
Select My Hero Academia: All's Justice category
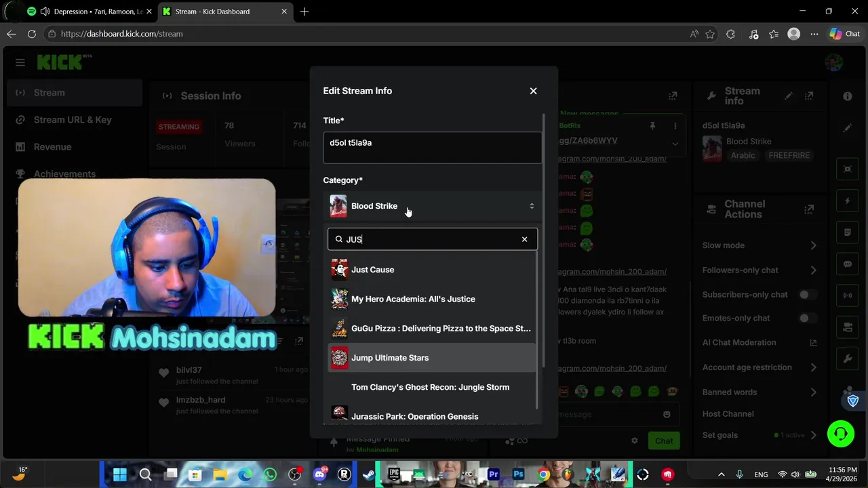(x=432, y=299)
